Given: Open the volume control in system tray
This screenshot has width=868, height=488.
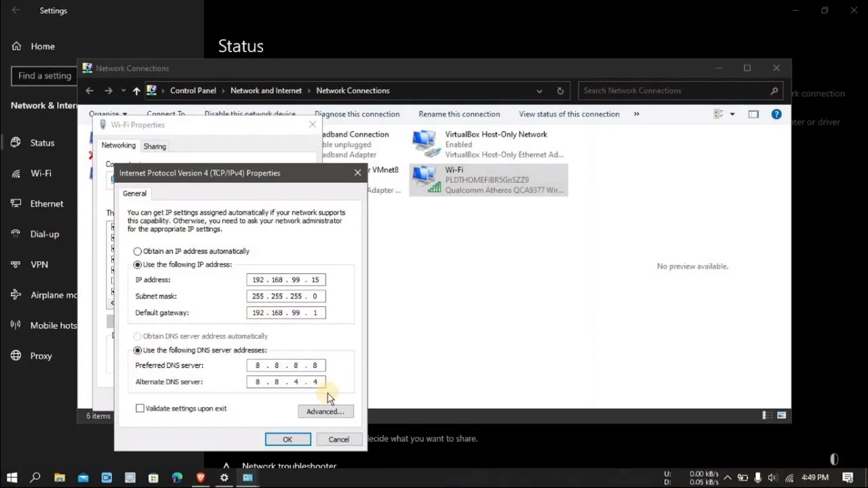Looking at the screenshot, I should [772, 478].
